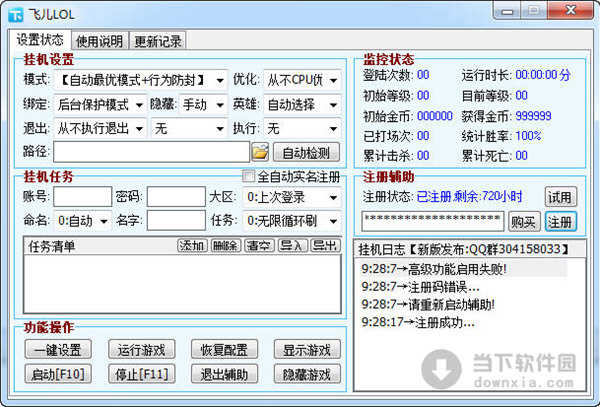The image size is (600, 407).
Task: Click the empty 任务清单 list area
Action: [x=182, y=284]
